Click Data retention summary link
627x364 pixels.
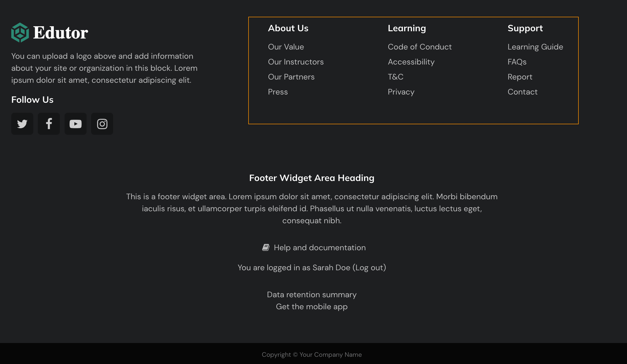[x=312, y=295]
